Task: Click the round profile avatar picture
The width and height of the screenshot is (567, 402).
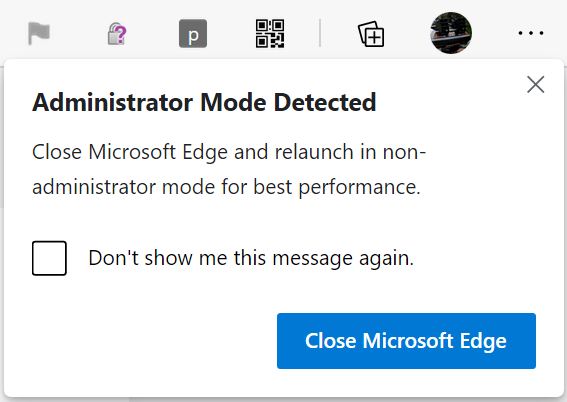Action: tap(451, 33)
